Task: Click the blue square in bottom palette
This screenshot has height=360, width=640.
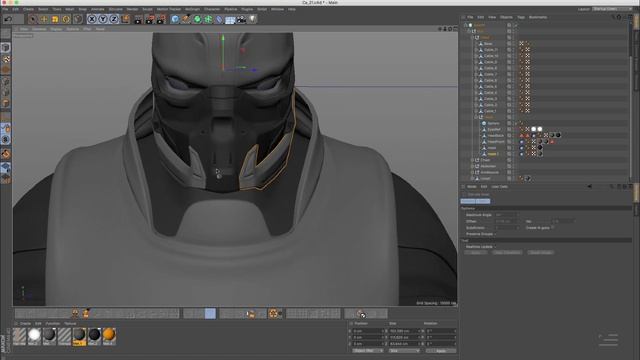Action: pos(210,313)
